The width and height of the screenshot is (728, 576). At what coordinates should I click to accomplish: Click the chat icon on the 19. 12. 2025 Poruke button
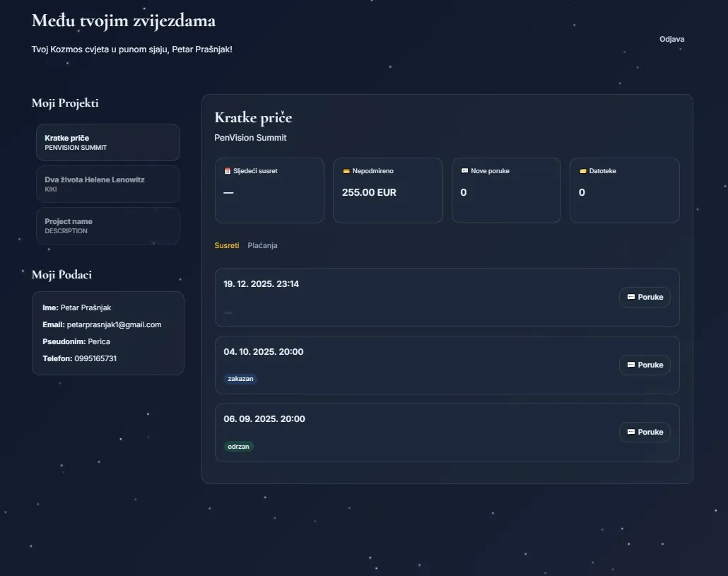631,298
